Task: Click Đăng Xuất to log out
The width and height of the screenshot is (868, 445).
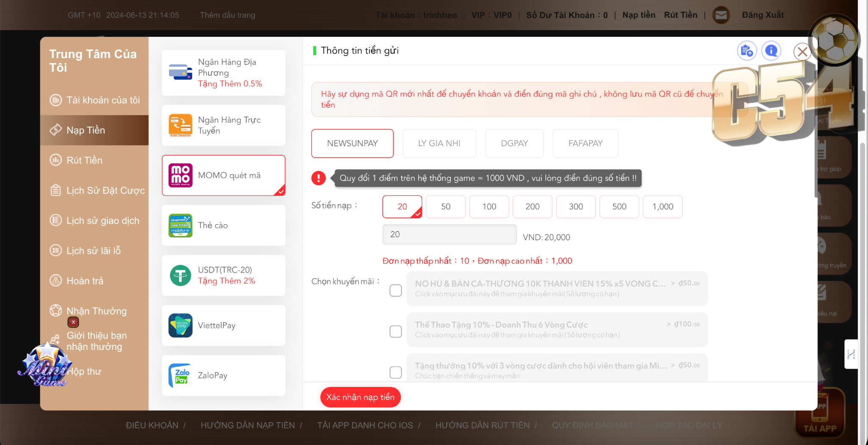Action: 763,15
